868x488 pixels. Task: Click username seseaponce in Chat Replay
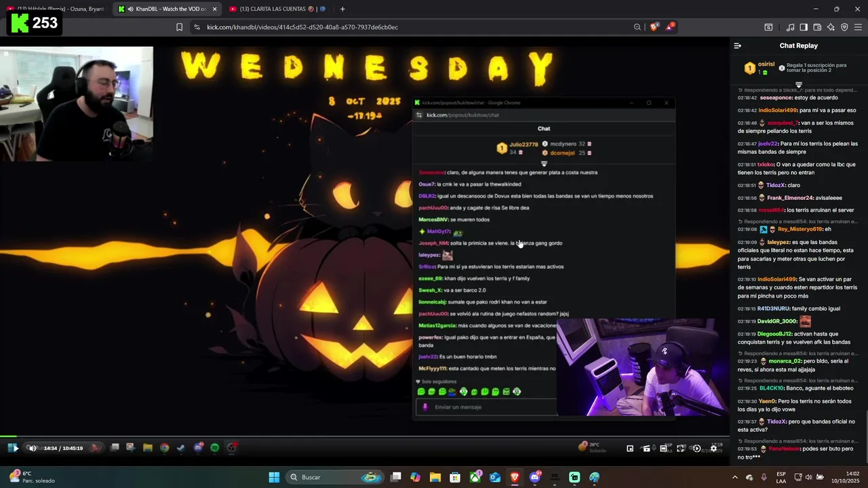776,98
